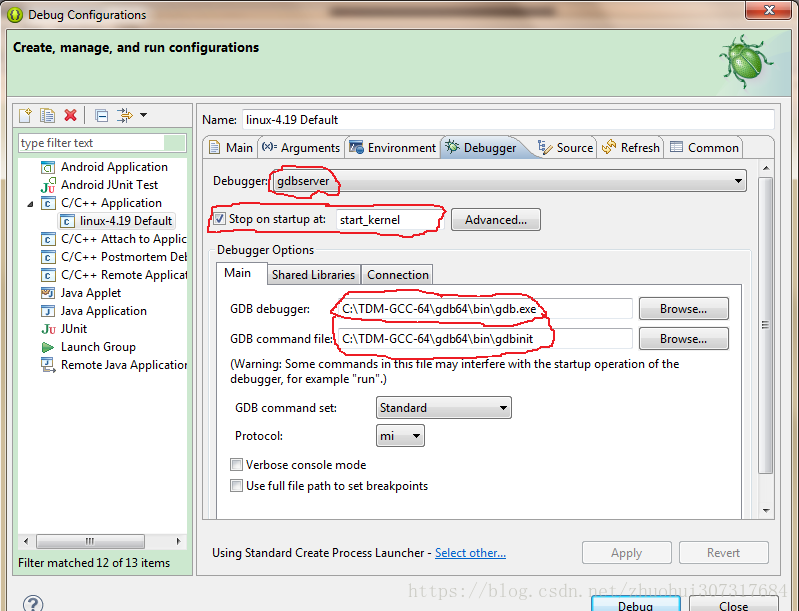Click the Remote Java Application icon
The height and width of the screenshot is (611, 799).
48,365
